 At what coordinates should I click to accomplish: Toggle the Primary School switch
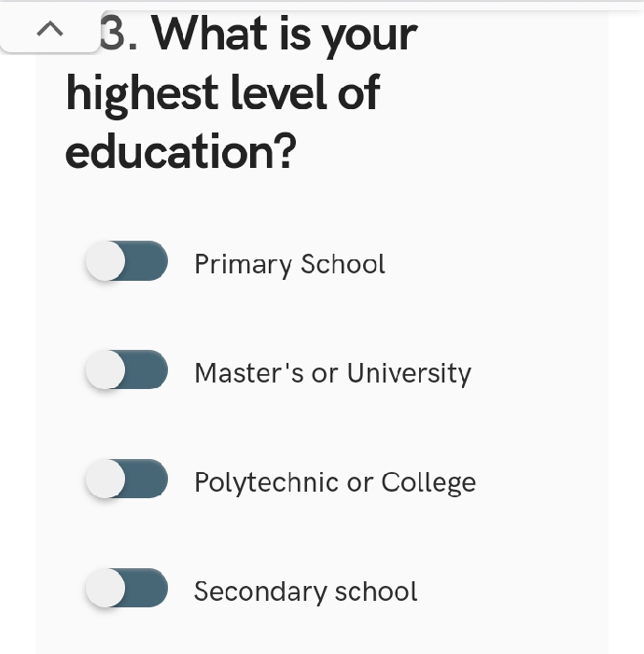pyautogui.click(x=127, y=261)
